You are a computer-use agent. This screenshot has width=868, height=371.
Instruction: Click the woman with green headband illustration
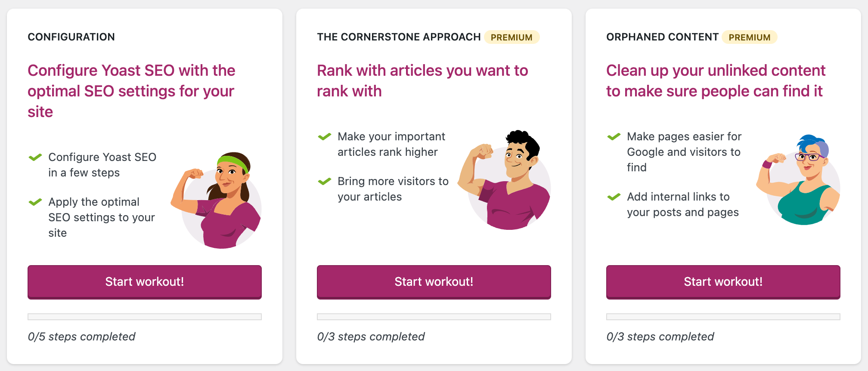[217, 201]
